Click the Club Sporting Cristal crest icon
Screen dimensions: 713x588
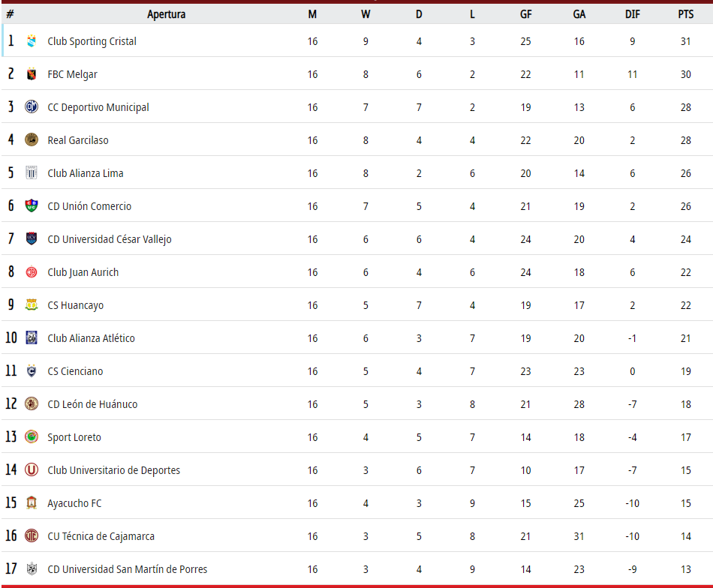32,41
